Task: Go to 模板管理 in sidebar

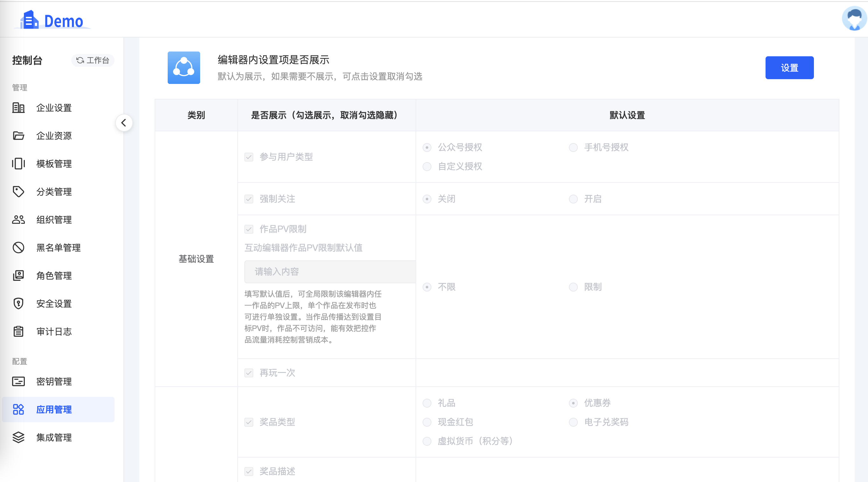Action: tap(58, 164)
